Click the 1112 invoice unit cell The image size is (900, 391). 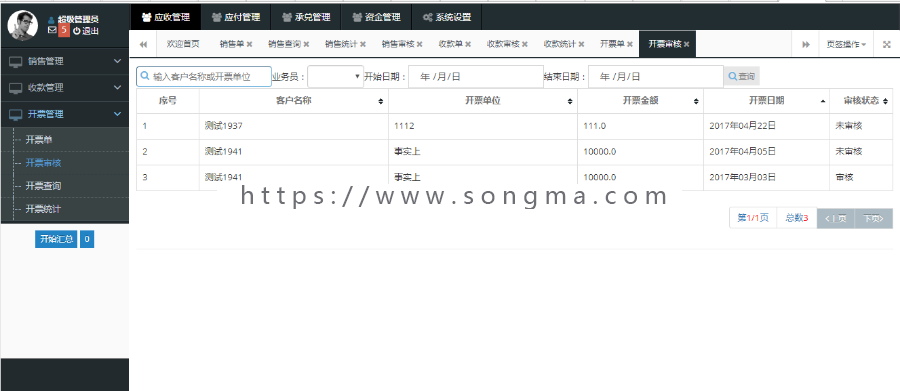pos(483,126)
